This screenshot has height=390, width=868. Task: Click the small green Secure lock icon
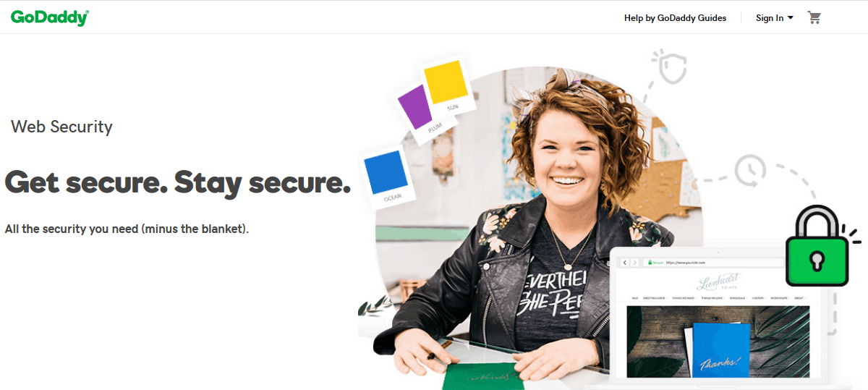650,263
